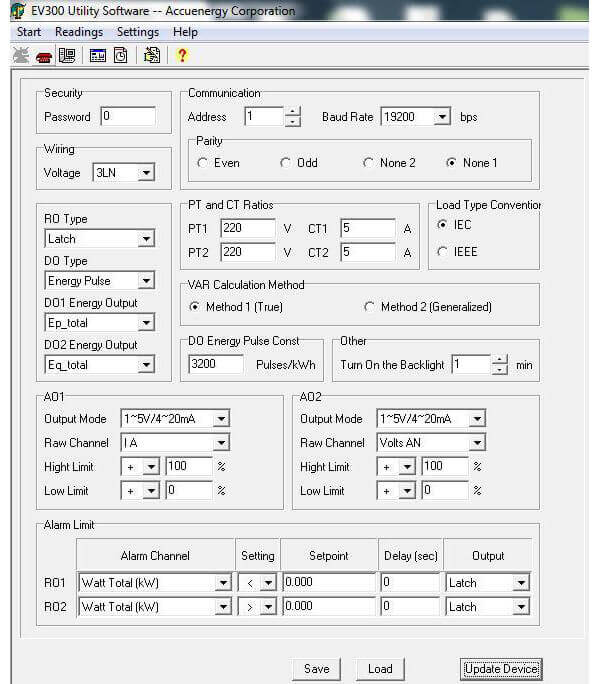Click the red telephone toolbar icon
The width and height of the screenshot is (600, 684).
click(44, 56)
